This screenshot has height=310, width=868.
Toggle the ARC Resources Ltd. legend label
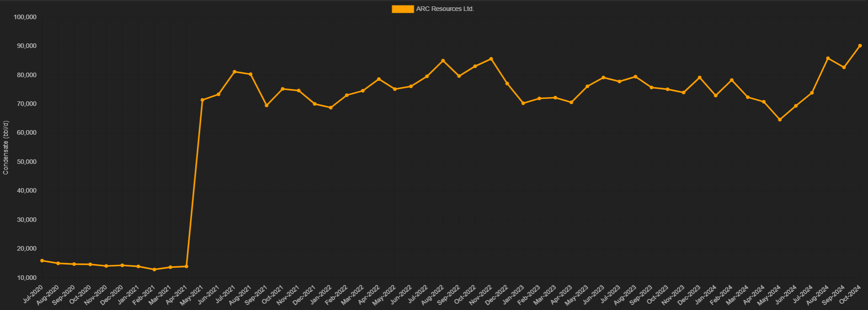445,9
